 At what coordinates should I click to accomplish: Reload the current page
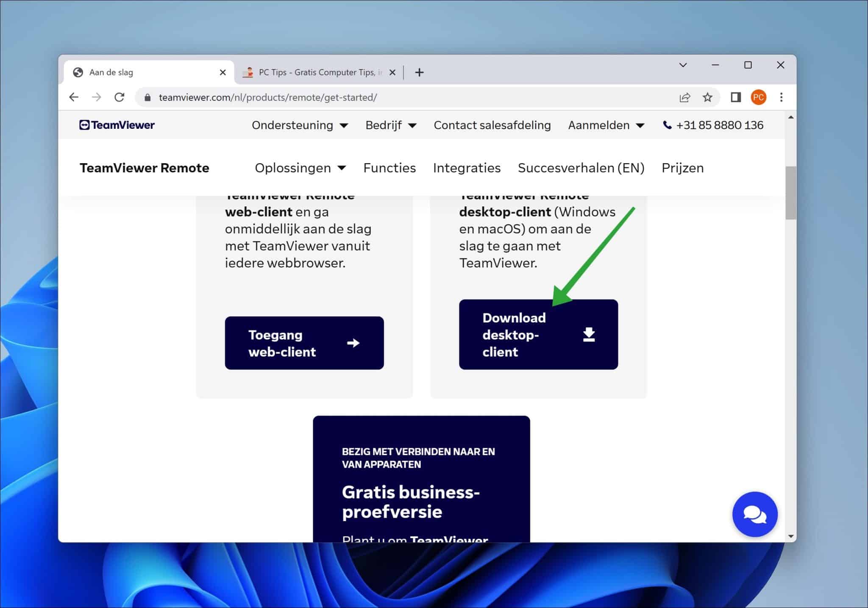click(x=120, y=97)
